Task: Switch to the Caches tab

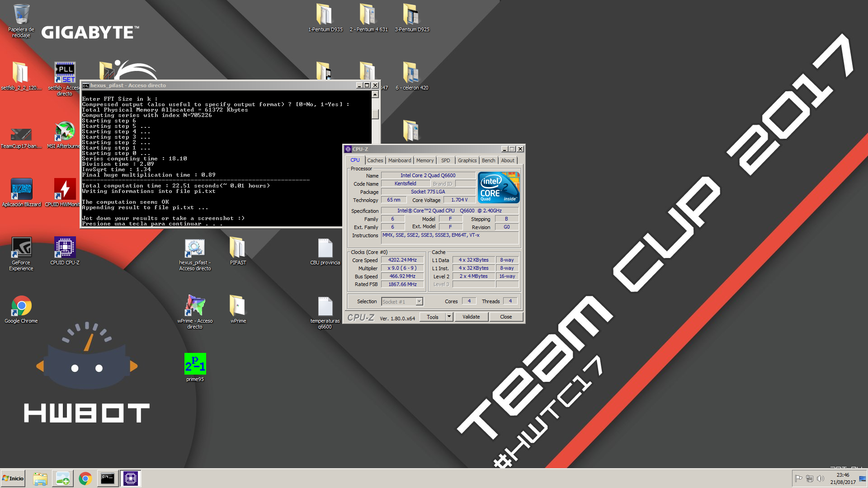Action: 375,160
